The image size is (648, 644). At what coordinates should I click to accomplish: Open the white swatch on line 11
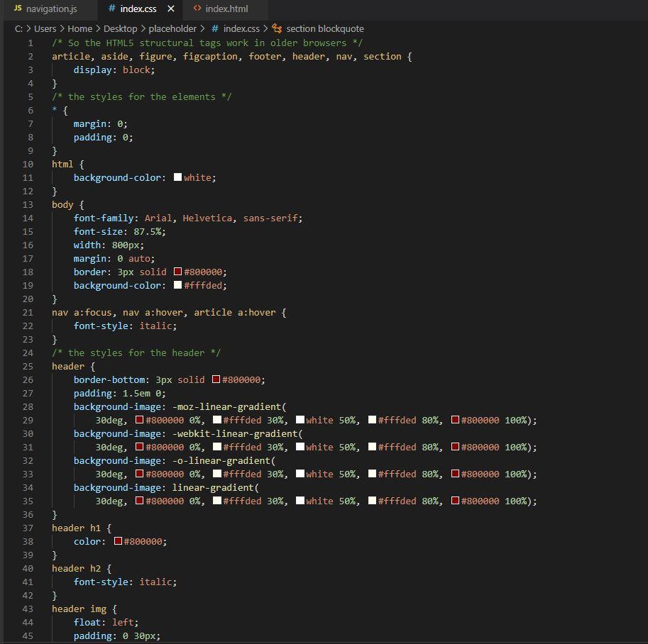click(177, 177)
